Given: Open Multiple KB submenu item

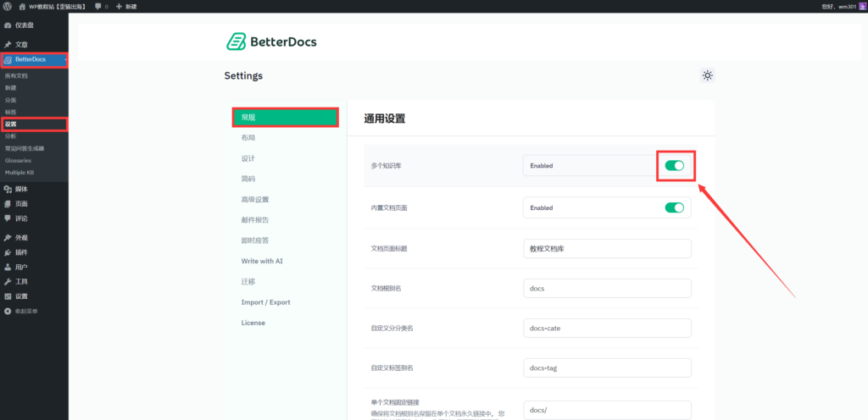Looking at the screenshot, I should [x=19, y=173].
